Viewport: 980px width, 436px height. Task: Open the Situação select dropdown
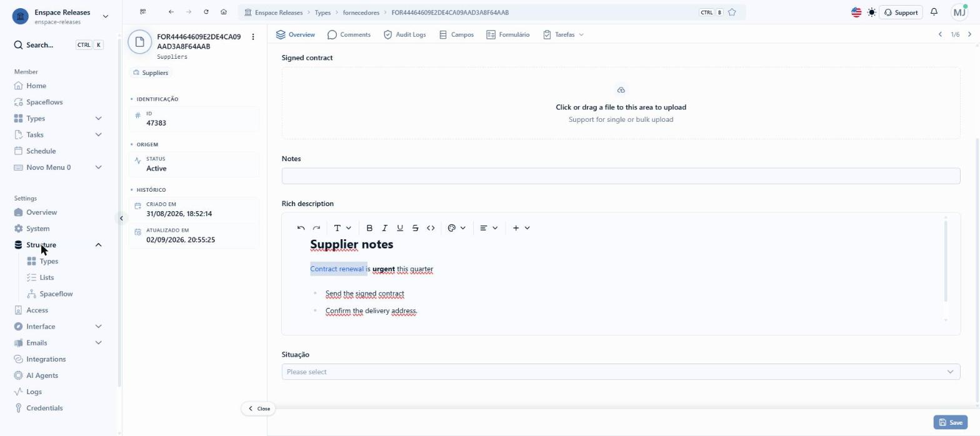pyautogui.click(x=621, y=372)
